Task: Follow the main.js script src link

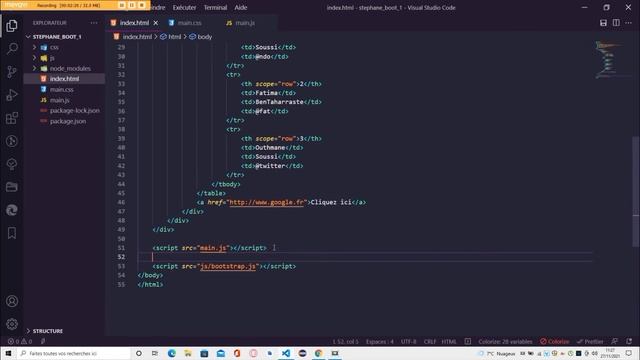Action: click(x=213, y=248)
